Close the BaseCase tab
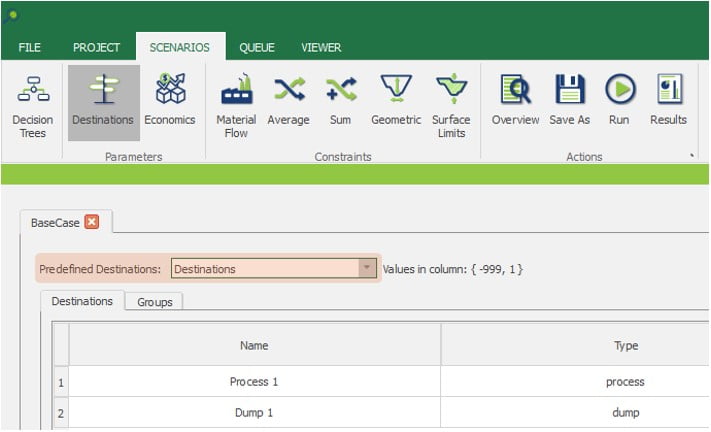 [x=92, y=222]
